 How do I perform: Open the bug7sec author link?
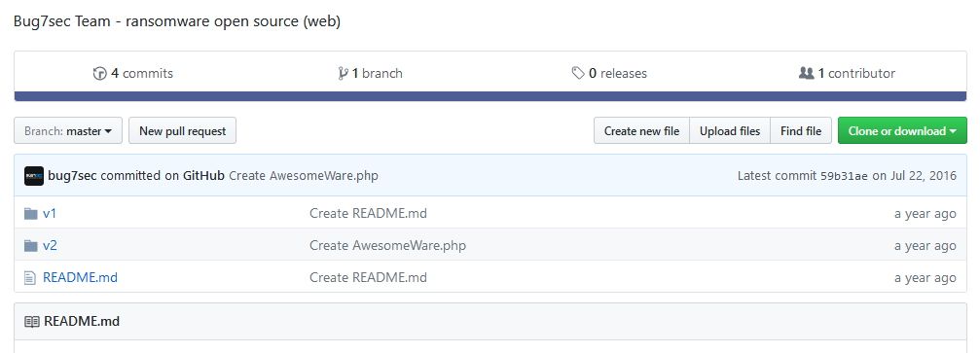pos(72,176)
